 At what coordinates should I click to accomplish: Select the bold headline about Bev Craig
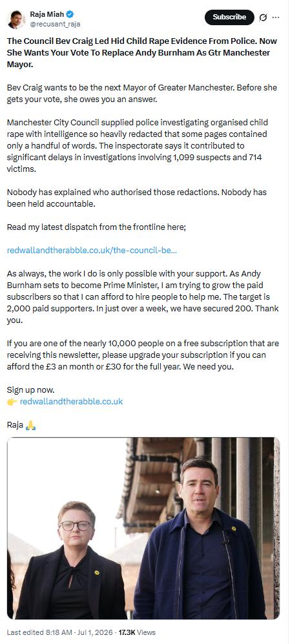pyautogui.click(x=138, y=53)
